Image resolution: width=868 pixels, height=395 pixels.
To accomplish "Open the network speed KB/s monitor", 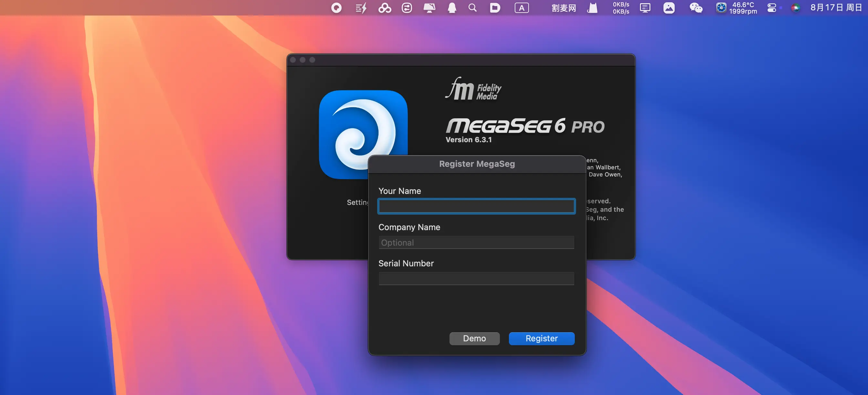I will (x=620, y=8).
